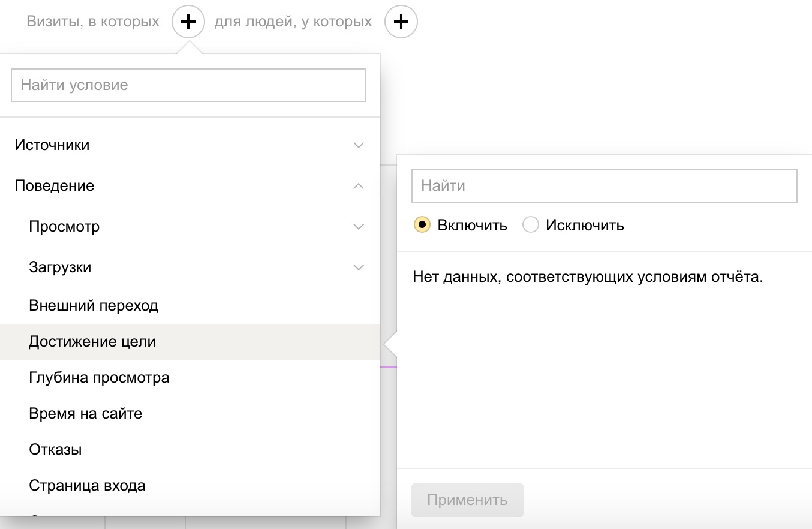Select the 'Исключить' radio button
Viewport: 812px width, 529px height.
530,224
